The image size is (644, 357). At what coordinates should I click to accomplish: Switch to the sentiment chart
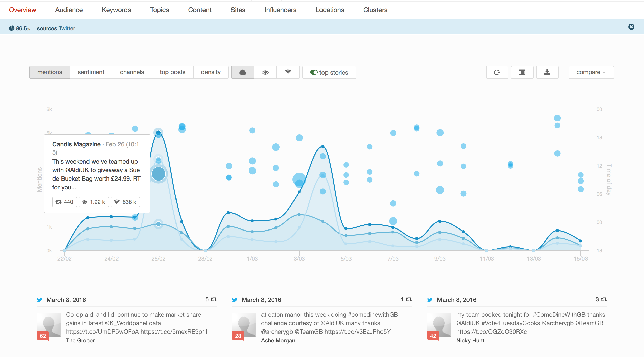(91, 72)
